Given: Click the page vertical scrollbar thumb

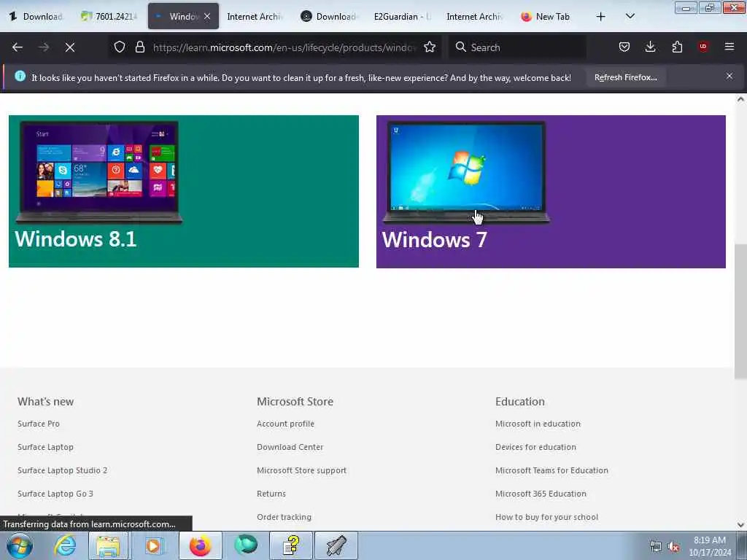Looking at the screenshot, I should [x=740, y=311].
